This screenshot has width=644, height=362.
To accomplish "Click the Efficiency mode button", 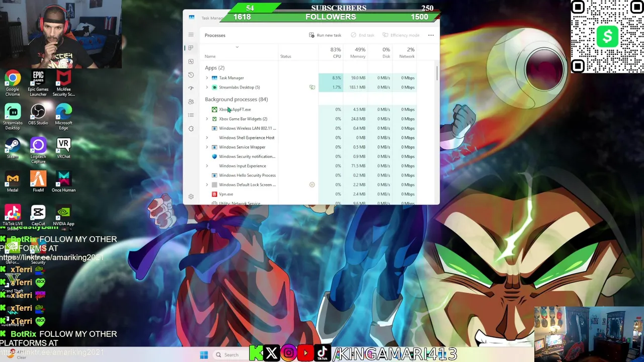I will click(401, 35).
